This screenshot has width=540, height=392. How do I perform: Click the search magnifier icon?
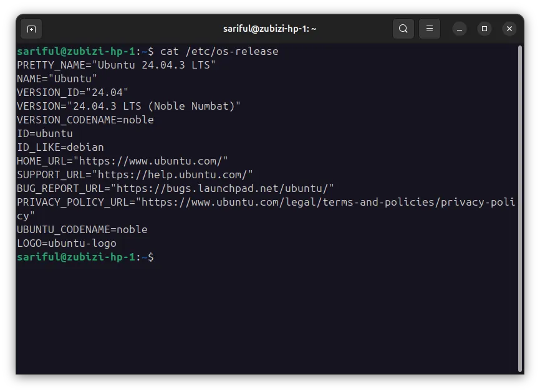pyautogui.click(x=403, y=29)
